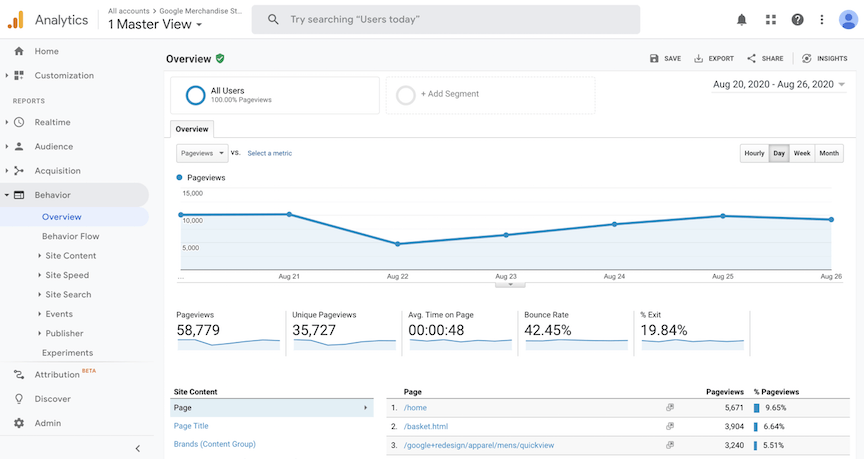Collapse the left sidebar with chevron
Image resolution: width=864 pixels, height=459 pixels.
pyautogui.click(x=138, y=449)
